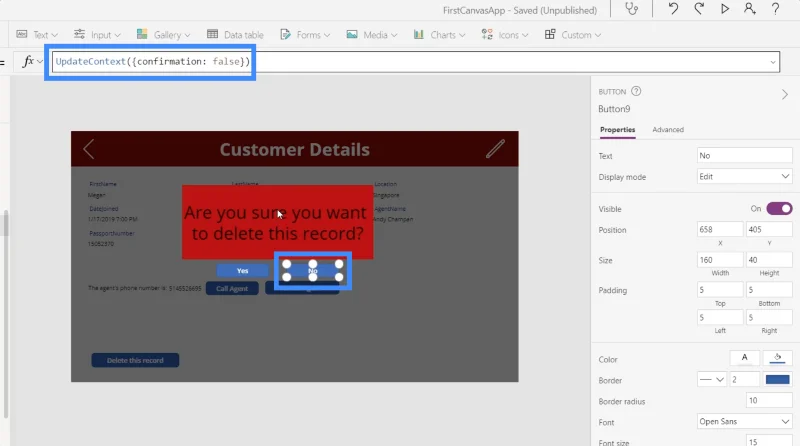Screen dimensions: 800x446
Task: Undo the last action
Action: click(x=673, y=9)
